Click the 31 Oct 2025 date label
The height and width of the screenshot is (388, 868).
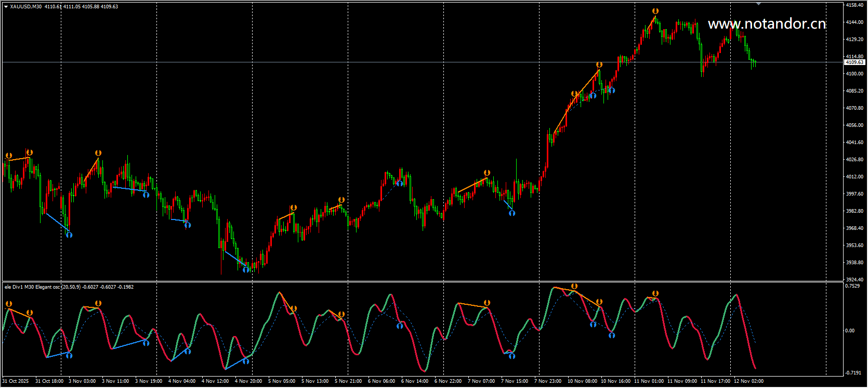16,381
